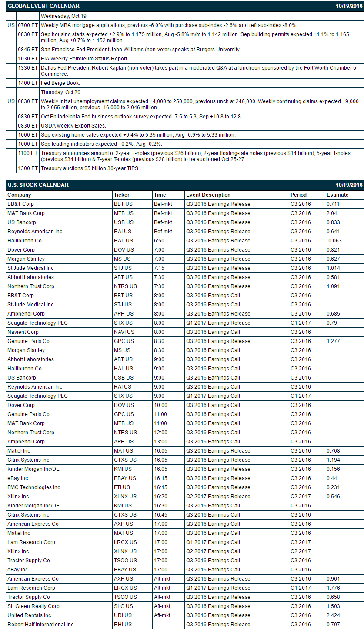Select the estimate value 1.091
Screen dimensions: 364x635
[333, 286]
